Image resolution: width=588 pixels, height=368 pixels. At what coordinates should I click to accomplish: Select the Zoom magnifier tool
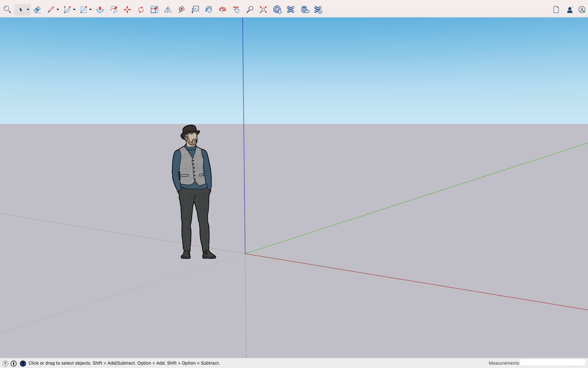(x=250, y=10)
